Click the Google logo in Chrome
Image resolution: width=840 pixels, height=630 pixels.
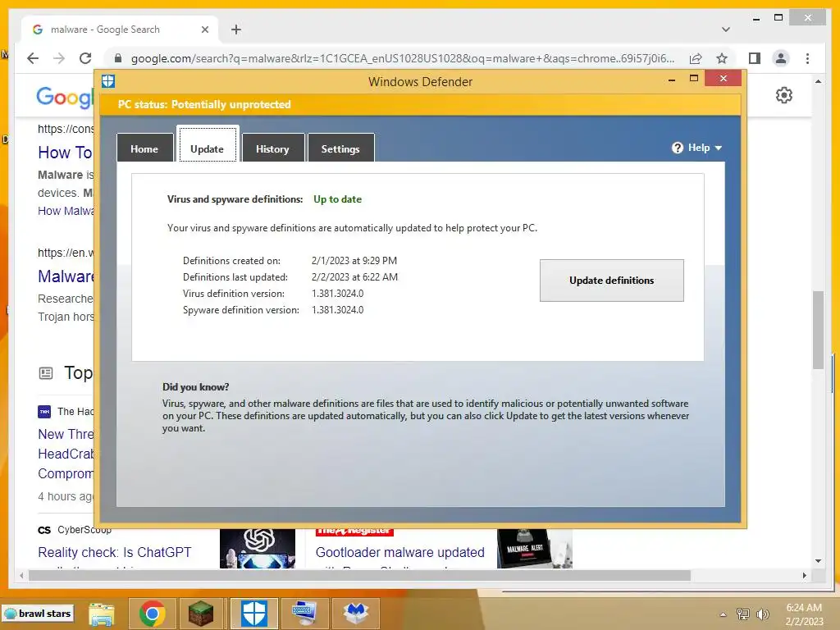65,98
